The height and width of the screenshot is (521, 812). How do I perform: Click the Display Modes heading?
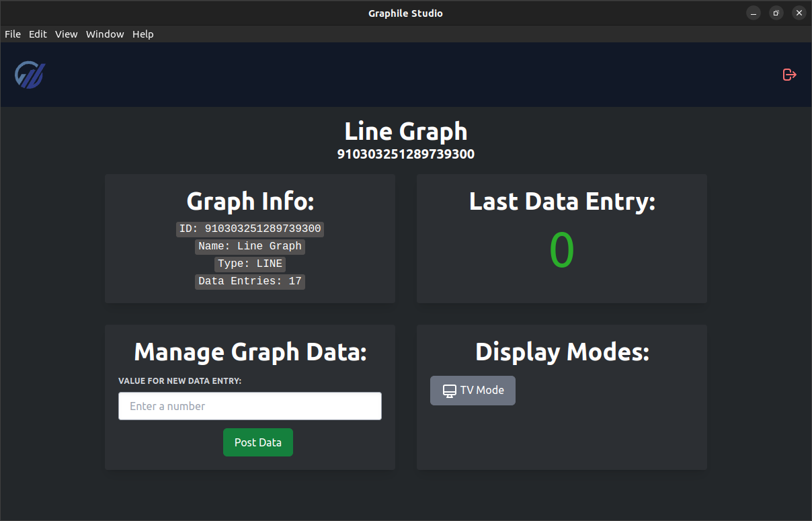(x=561, y=352)
